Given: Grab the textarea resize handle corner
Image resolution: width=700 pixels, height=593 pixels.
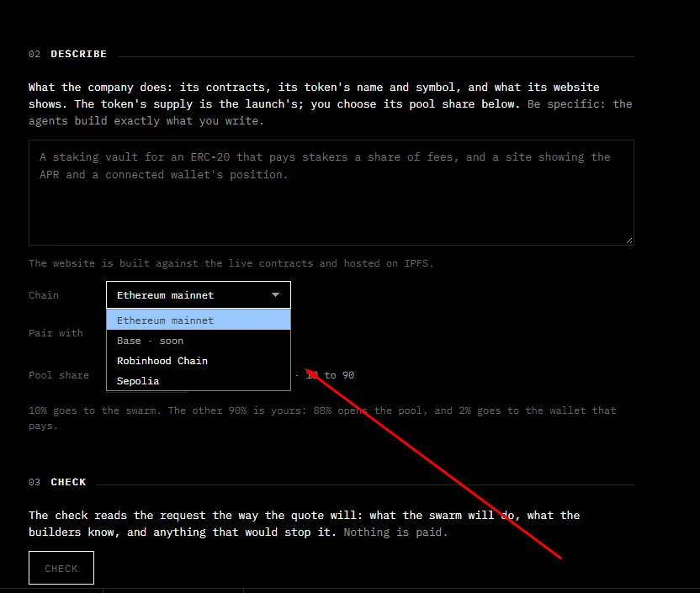Looking at the screenshot, I should coord(629,241).
